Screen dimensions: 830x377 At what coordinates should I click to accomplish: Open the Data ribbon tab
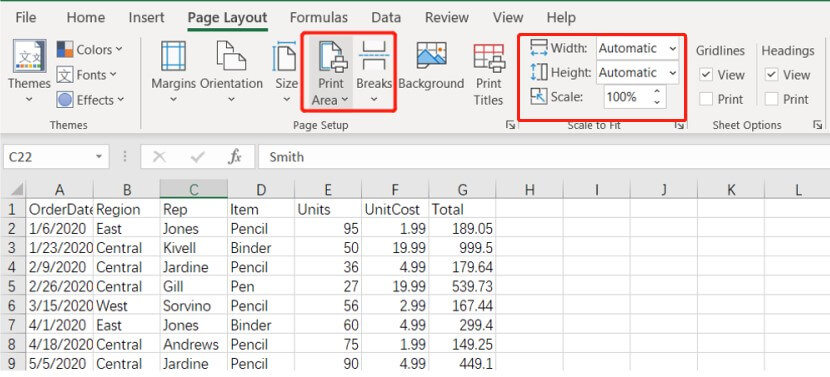pos(386,17)
